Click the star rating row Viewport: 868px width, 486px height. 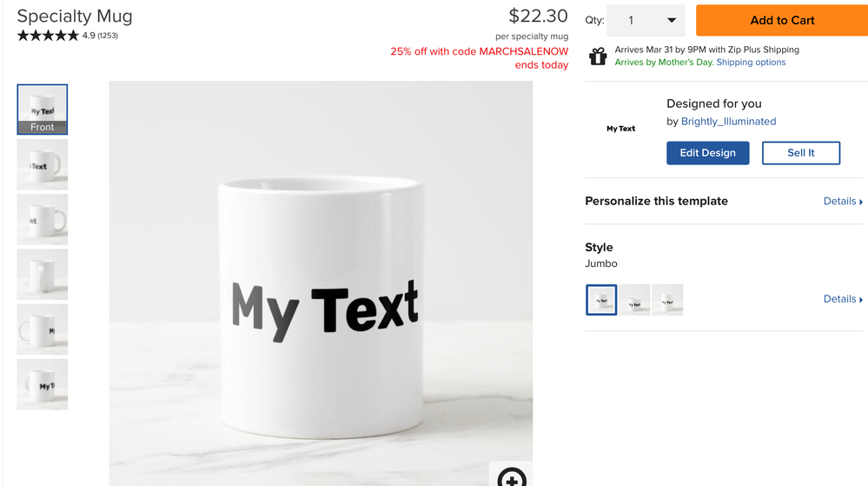tap(48, 36)
